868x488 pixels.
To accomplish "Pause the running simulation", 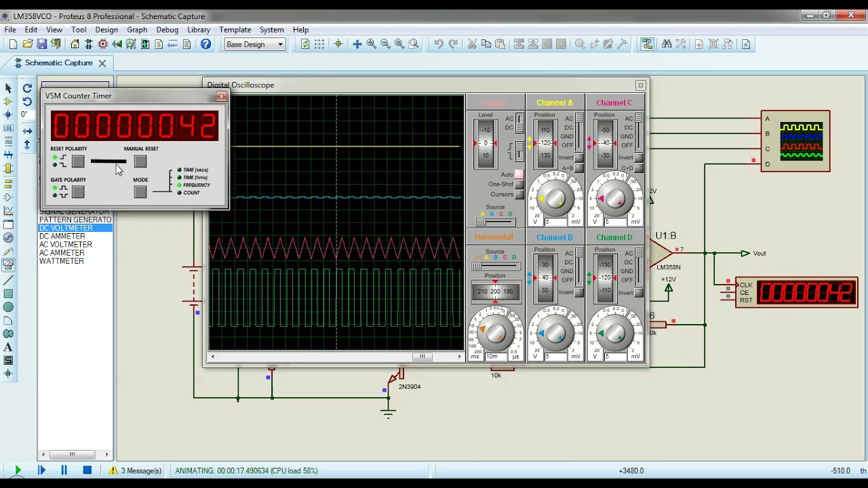I will pos(64,470).
